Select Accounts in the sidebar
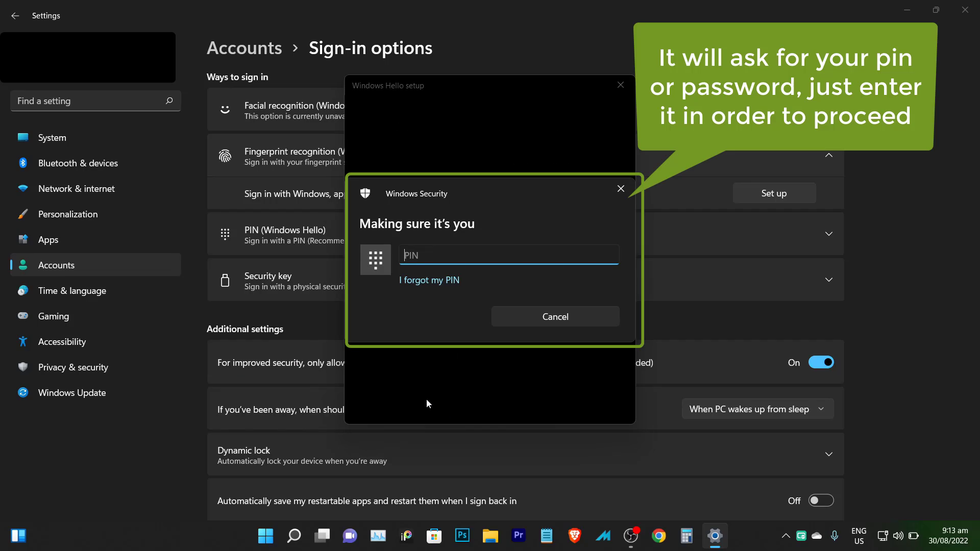980x551 pixels. click(95, 265)
